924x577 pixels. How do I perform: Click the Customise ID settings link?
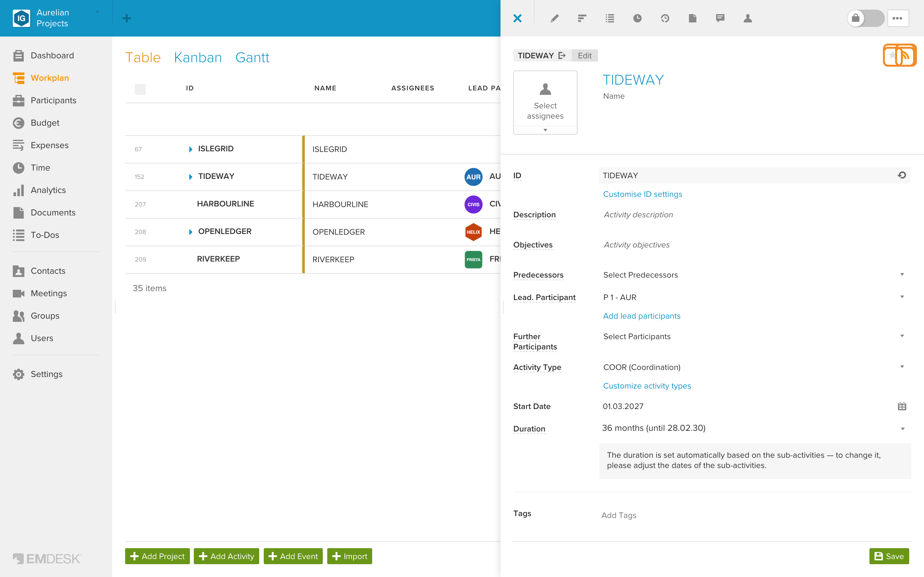click(642, 194)
